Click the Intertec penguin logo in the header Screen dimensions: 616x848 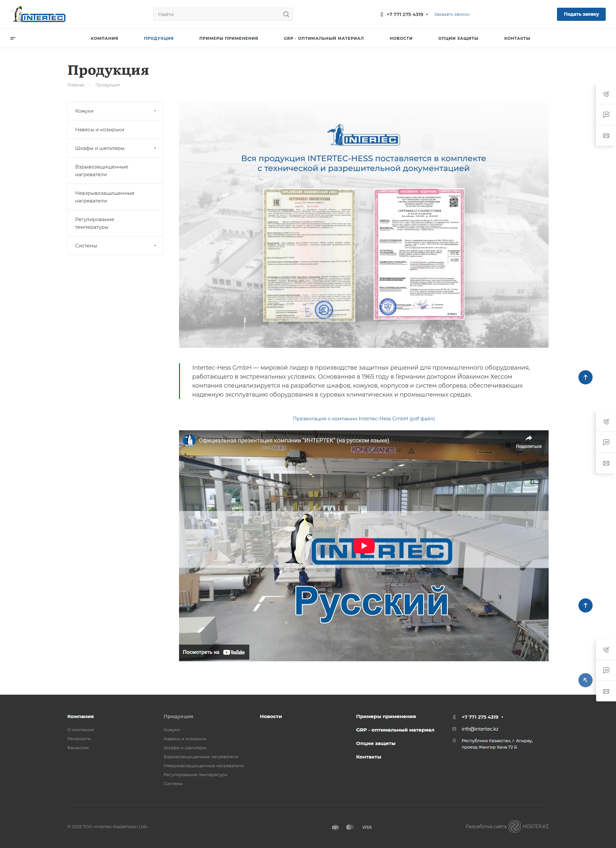point(38,14)
